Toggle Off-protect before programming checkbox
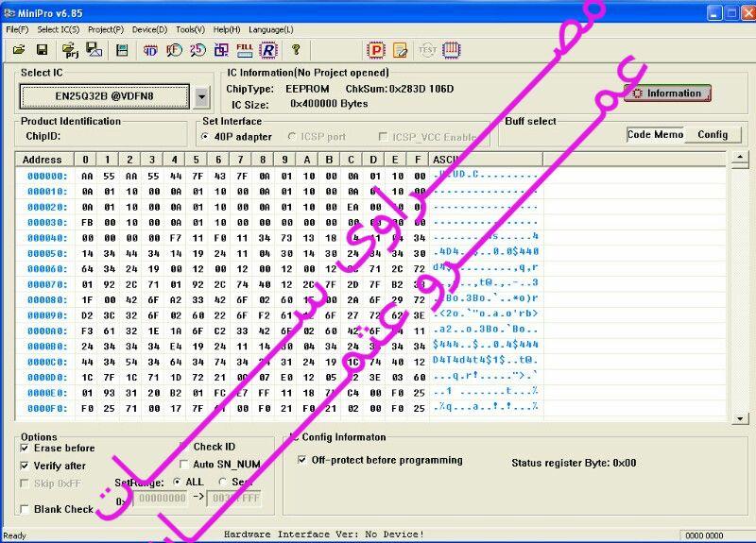756x543 pixels. pyautogui.click(x=301, y=460)
